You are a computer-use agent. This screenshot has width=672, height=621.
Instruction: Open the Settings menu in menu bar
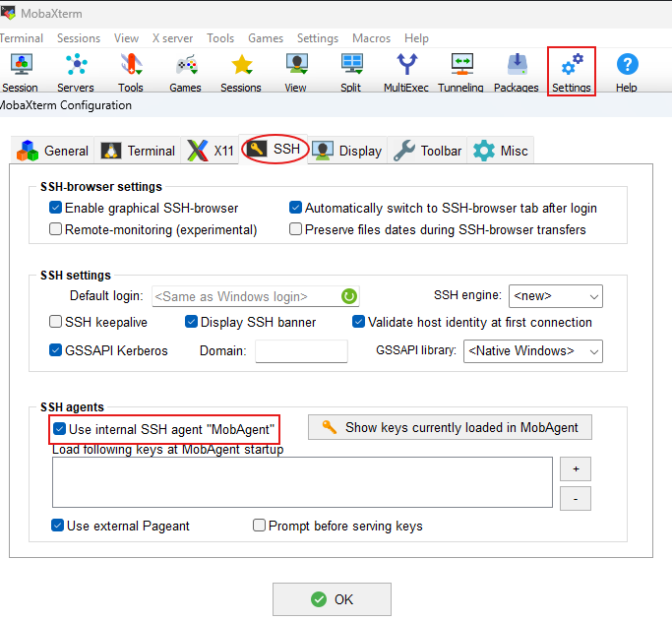(318, 38)
